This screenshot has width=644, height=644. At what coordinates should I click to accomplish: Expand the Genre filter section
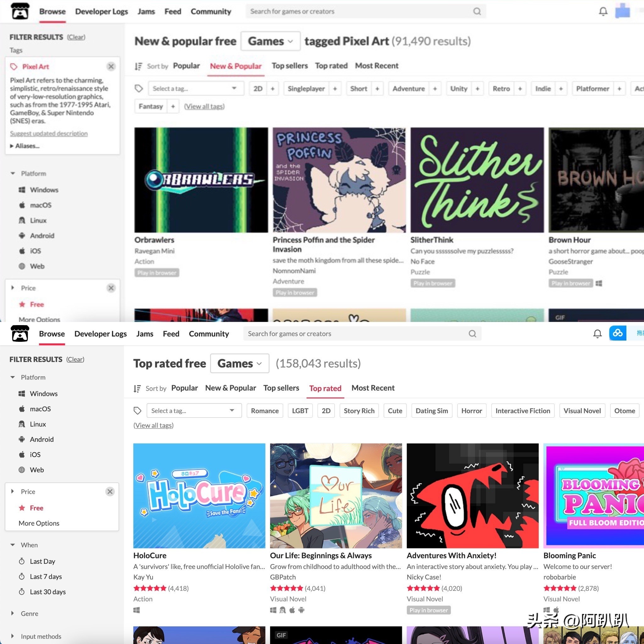[x=25, y=614]
